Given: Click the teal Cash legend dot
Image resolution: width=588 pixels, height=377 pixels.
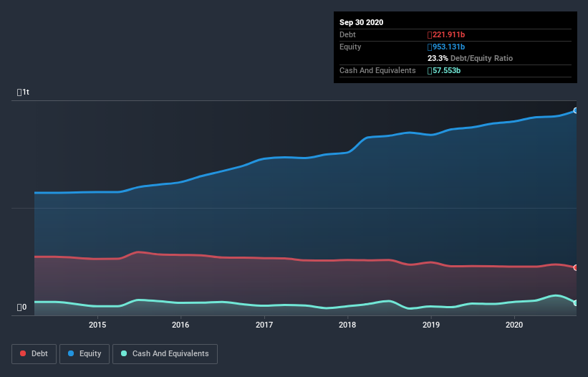Looking at the screenshot, I should click(124, 353).
